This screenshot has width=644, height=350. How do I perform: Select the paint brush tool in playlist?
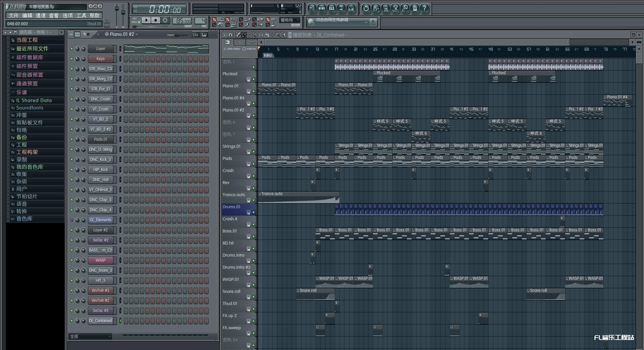[x=244, y=35]
